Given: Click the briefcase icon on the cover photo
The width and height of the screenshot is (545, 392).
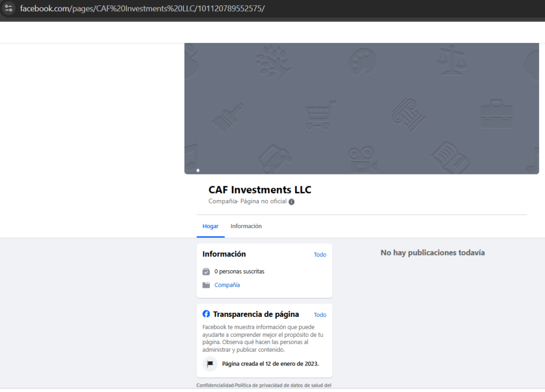Looking at the screenshot, I should pyautogui.click(x=496, y=113).
